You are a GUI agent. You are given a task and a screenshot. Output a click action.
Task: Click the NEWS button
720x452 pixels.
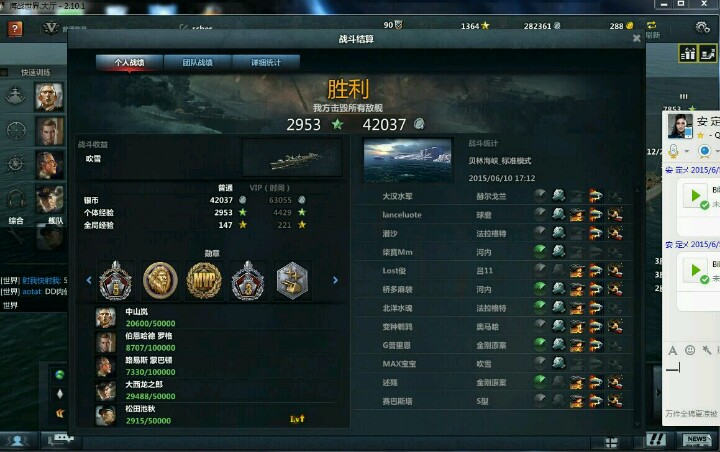click(697, 440)
